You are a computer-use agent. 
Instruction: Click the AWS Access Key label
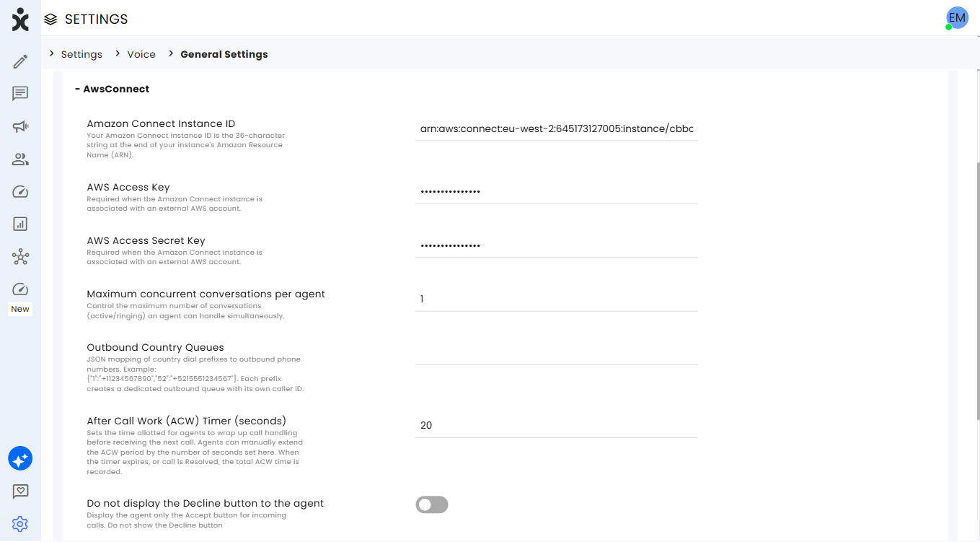(x=128, y=188)
